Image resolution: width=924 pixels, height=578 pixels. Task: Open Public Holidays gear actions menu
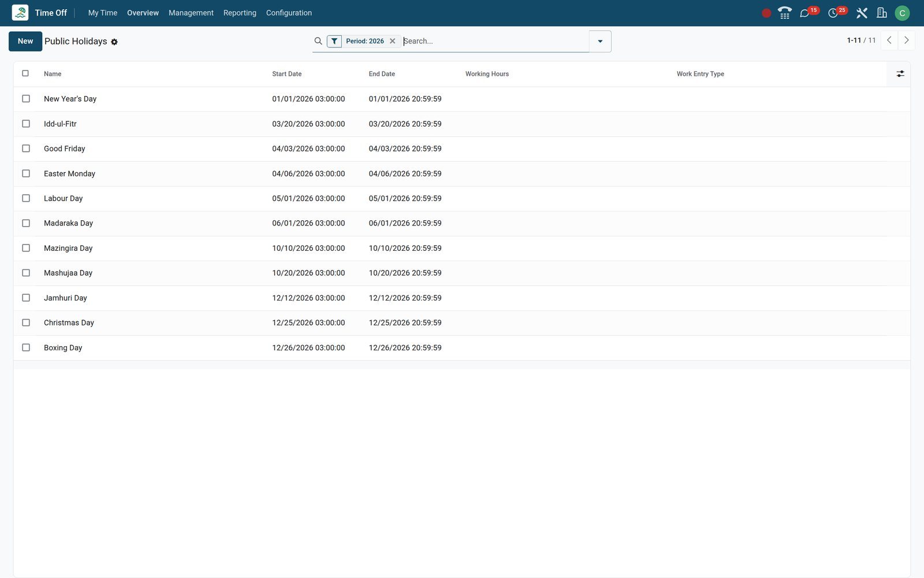[114, 42]
